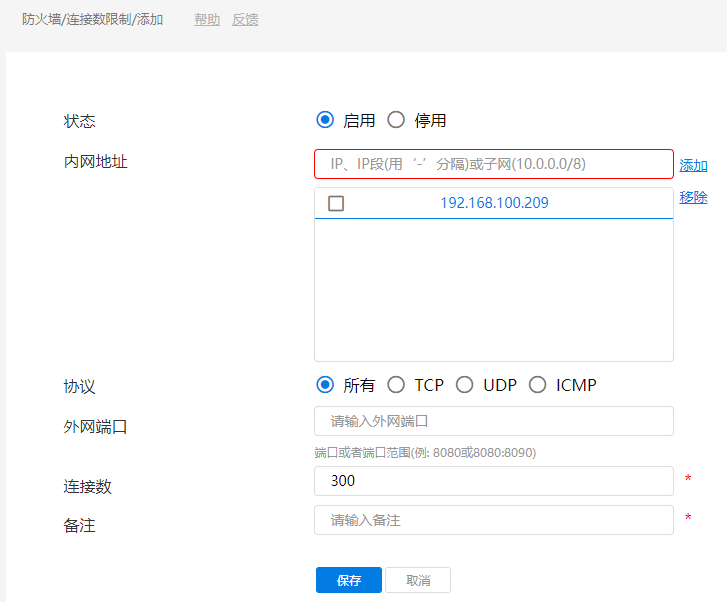Choose the 所有 protocol option
Image resolution: width=727 pixels, height=602 pixels.
(324, 385)
